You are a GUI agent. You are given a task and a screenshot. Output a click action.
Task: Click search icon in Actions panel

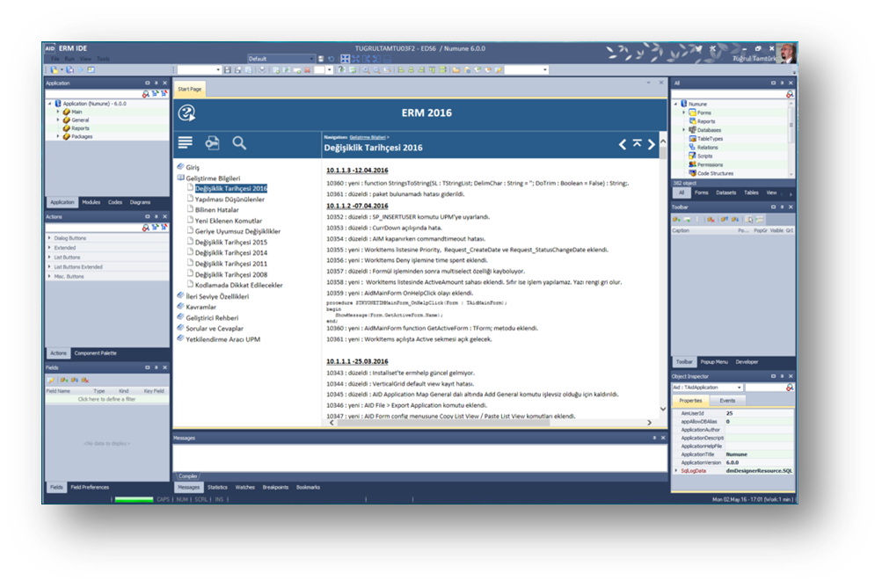(x=146, y=227)
